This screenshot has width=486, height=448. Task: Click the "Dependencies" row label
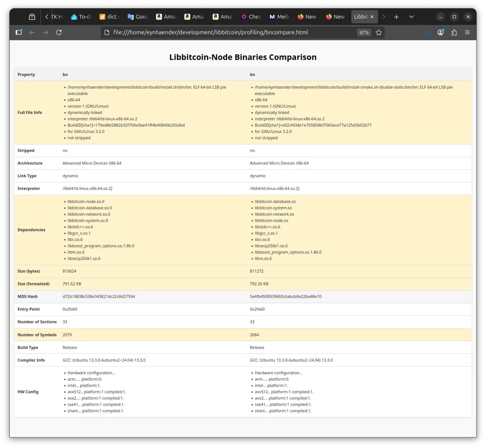point(31,230)
